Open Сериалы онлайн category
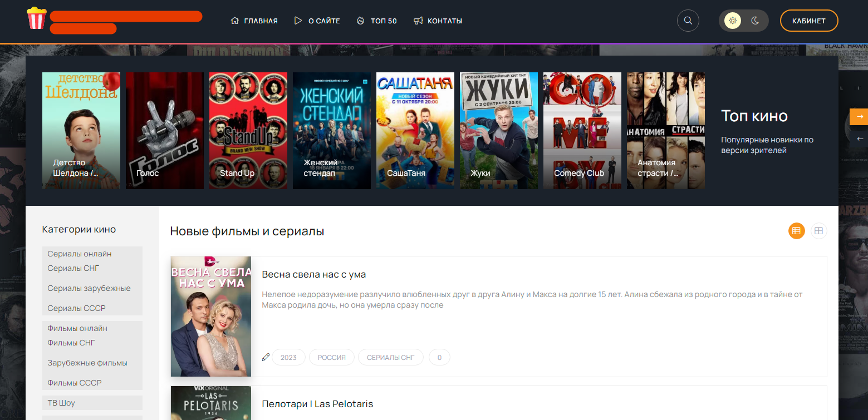The height and width of the screenshot is (420, 868). tap(80, 254)
